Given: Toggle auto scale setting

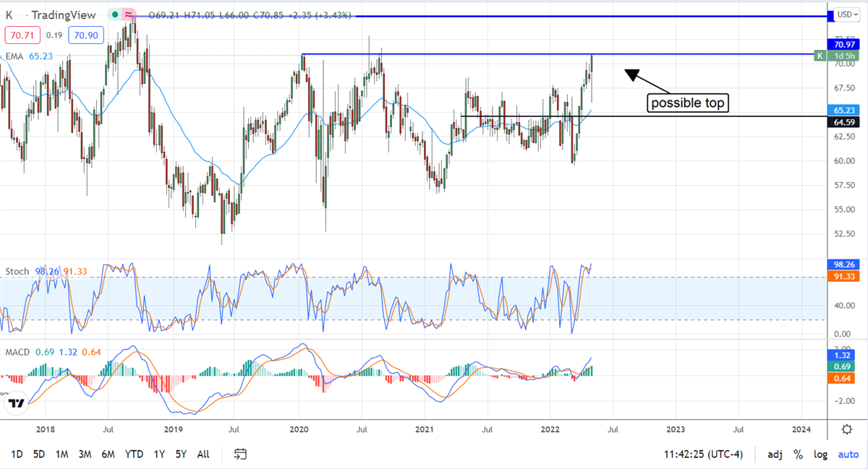Looking at the screenshot, I should tap(848, 455).
